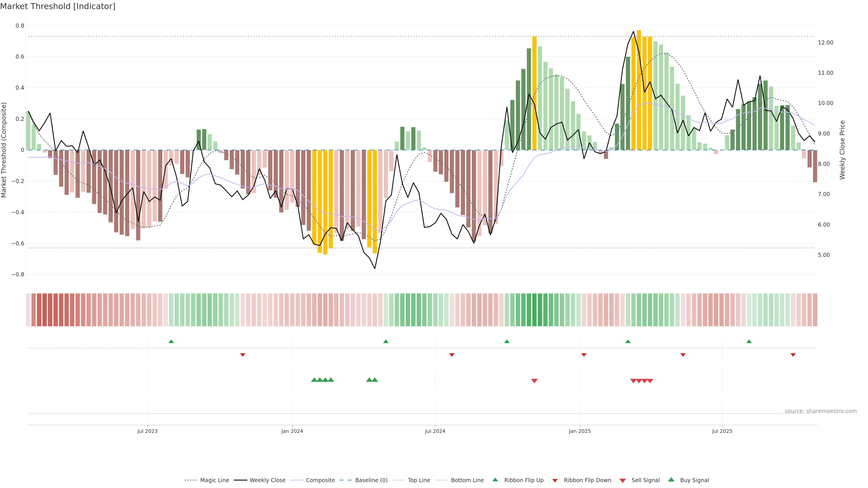Click the lone red sell signal marker before Jan 2025
868x488 pixels.
534,381
